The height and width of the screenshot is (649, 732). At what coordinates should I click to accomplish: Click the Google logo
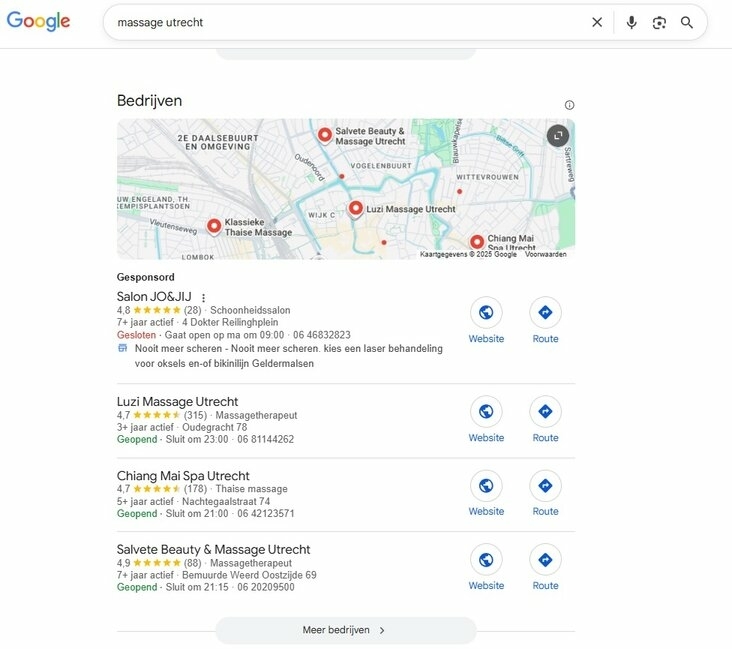[x=38, y=21]
